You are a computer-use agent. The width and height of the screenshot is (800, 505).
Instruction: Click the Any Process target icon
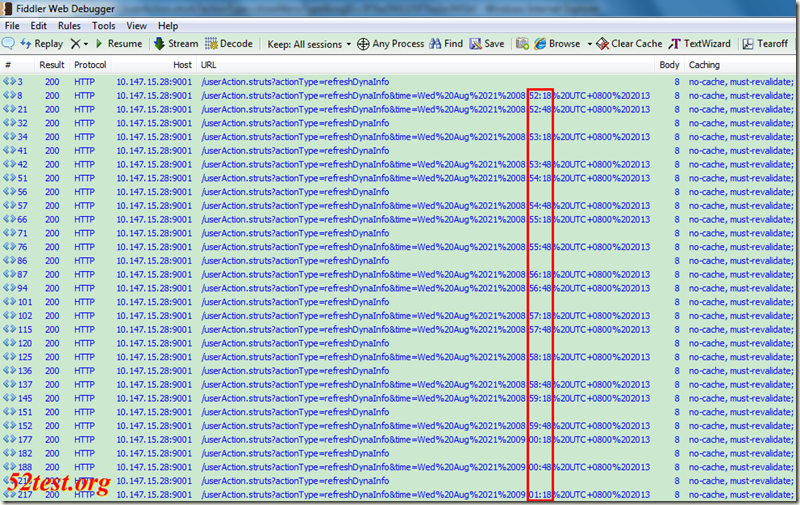coord(364,44)
